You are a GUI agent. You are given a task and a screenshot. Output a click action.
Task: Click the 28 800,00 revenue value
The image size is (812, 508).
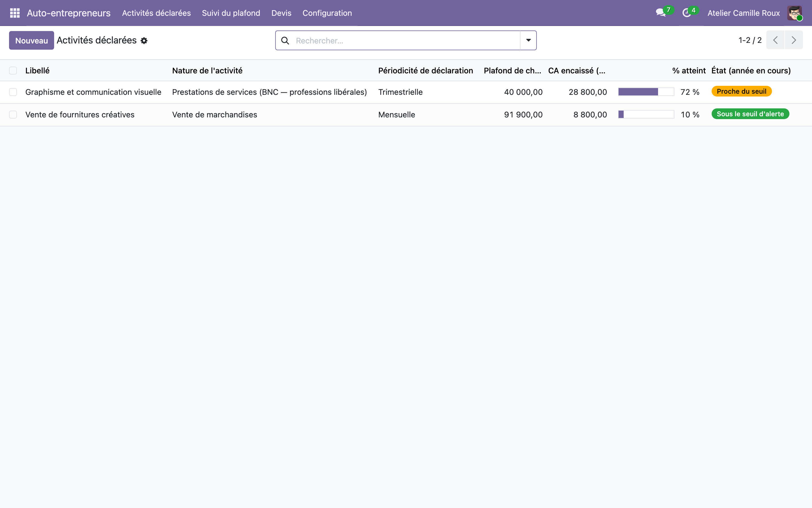coord(588,92)
